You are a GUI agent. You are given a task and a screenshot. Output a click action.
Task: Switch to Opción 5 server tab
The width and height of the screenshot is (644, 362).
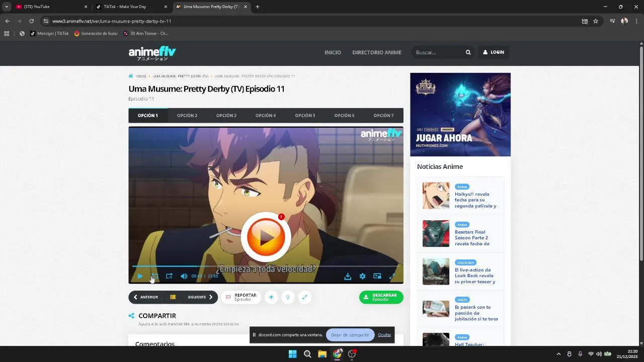[305, 116]
